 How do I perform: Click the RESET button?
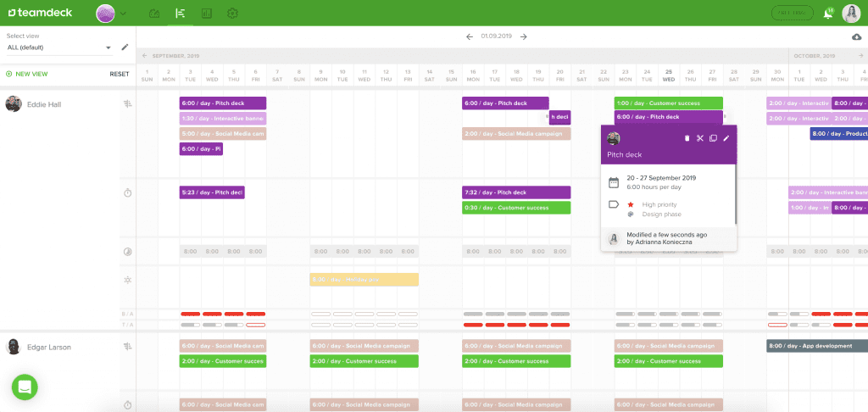120,74
